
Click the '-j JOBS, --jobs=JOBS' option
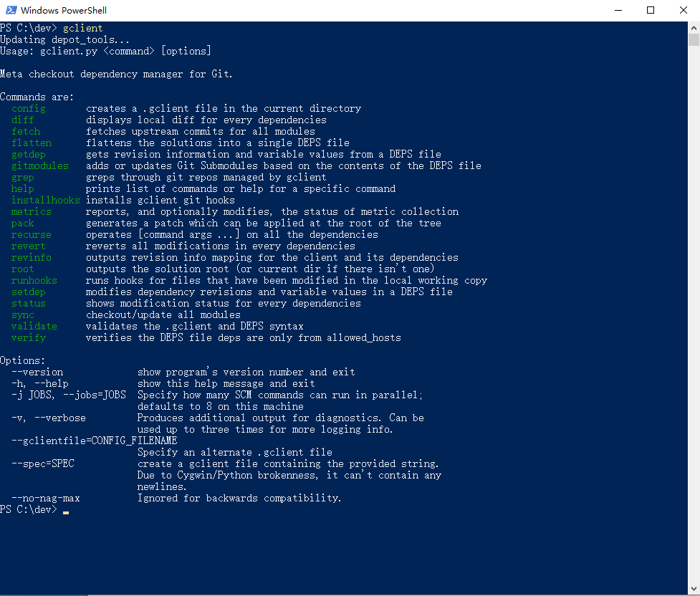click(x=69, y=395)
